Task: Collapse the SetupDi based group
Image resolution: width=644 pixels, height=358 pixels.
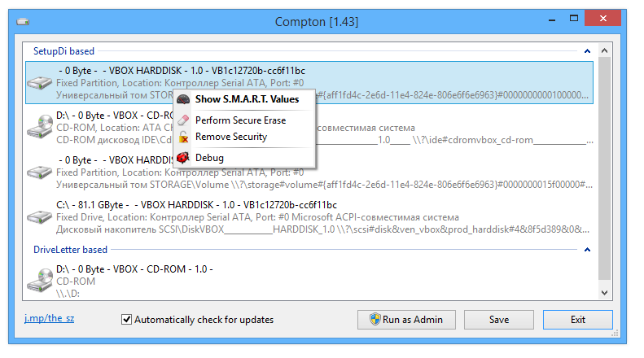Action: click(587, 51)
